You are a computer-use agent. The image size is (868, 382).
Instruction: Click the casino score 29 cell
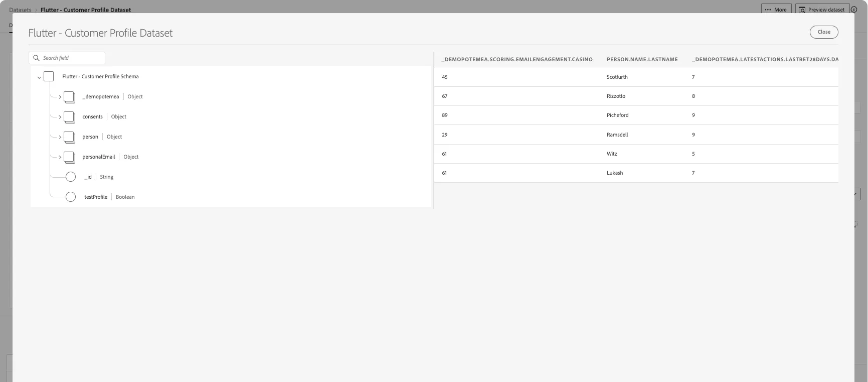[x=445, y=135]
